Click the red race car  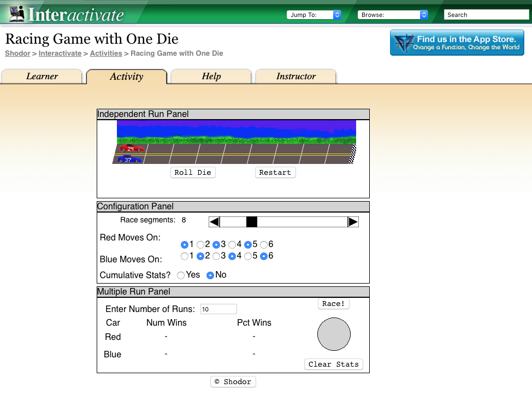pos(132,149)
